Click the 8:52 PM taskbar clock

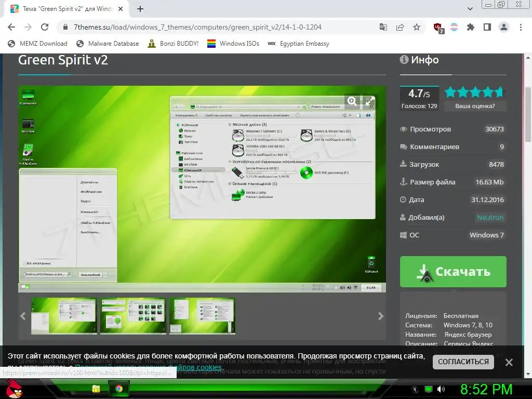click(486, 389)
